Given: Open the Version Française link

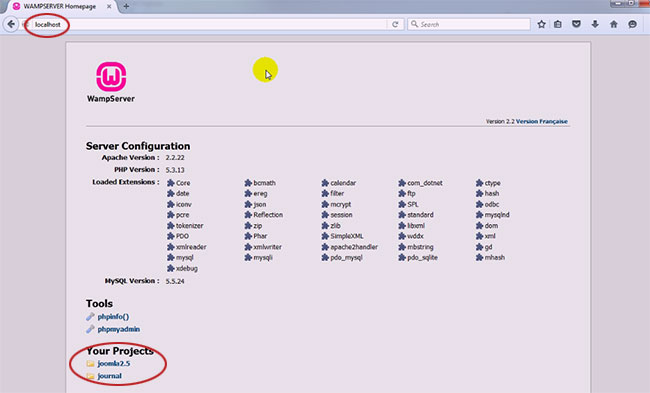Looking at the screenshot, I should point(542,121).
